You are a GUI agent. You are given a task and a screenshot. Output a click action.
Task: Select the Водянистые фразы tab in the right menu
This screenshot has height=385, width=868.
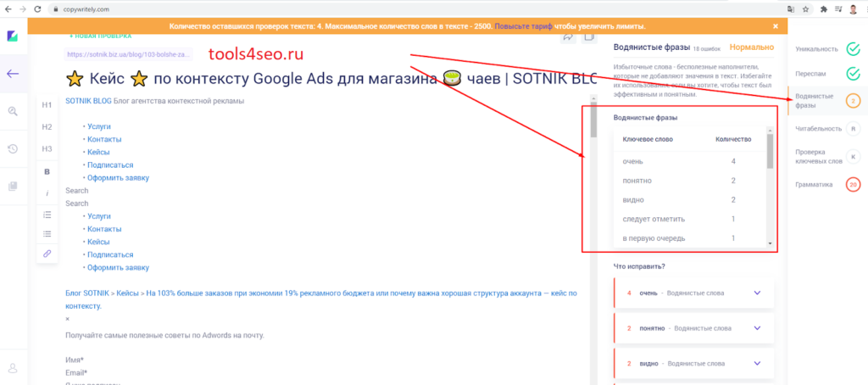click(x=827, y=101)
